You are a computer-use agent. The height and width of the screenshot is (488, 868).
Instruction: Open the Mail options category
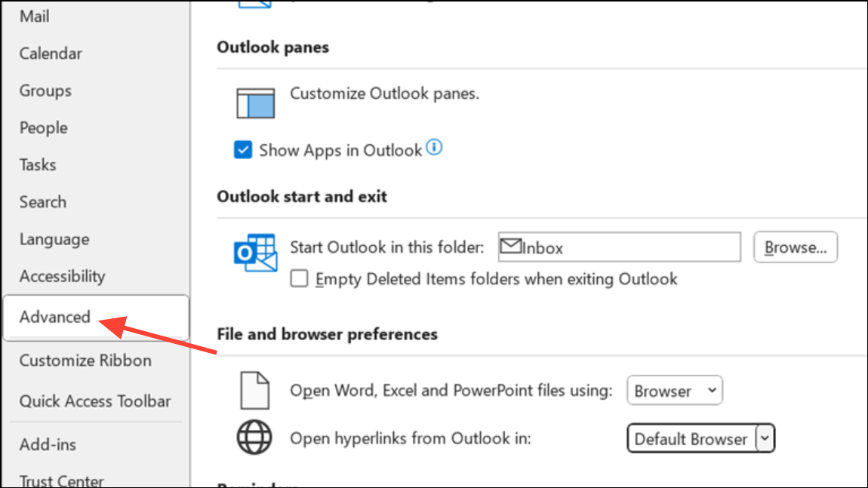[34, 17]
